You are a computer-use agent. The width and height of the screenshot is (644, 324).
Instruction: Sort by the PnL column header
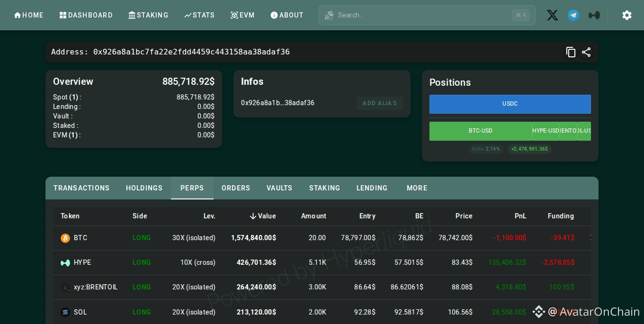point(520,216)
